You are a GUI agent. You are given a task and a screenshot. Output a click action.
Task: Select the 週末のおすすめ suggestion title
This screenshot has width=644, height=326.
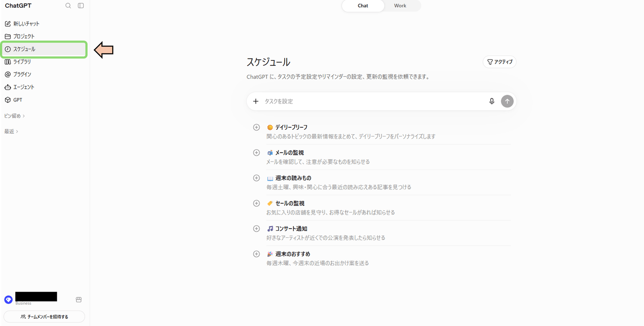click(x=293, y=254)
